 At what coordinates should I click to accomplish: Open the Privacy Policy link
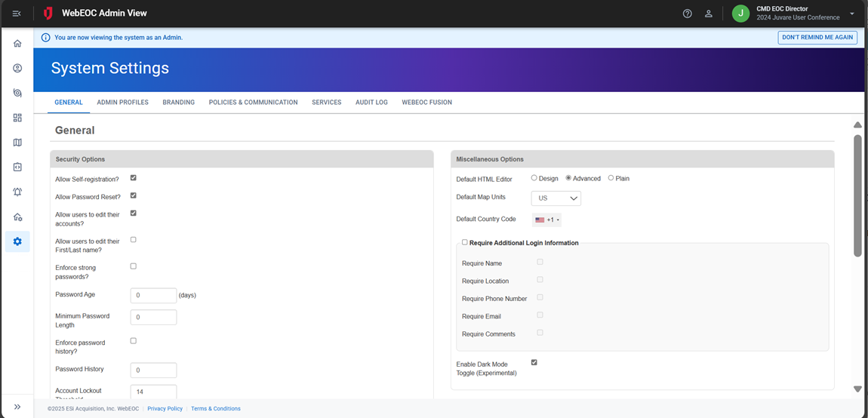tap(165, 409)
